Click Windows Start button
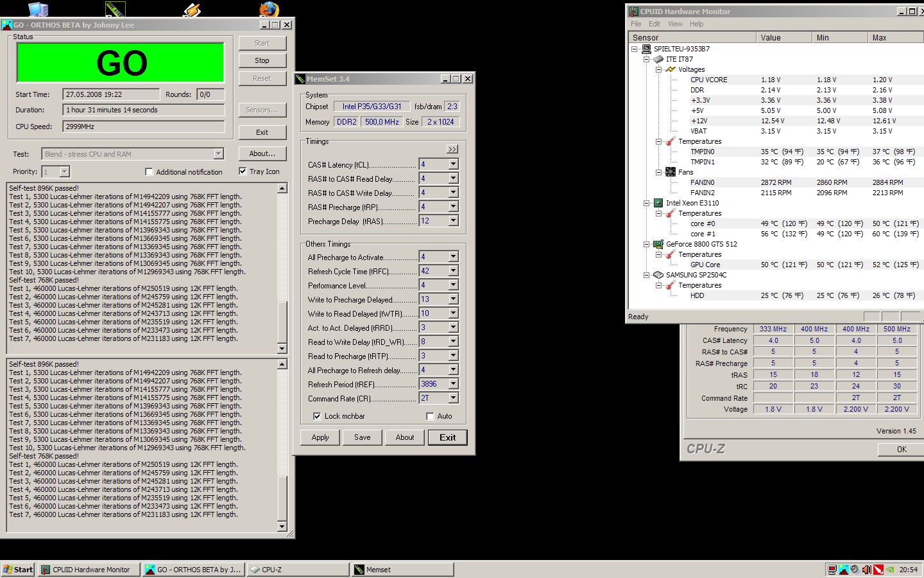This screenshot has height=578, width=924. (18, 570)
